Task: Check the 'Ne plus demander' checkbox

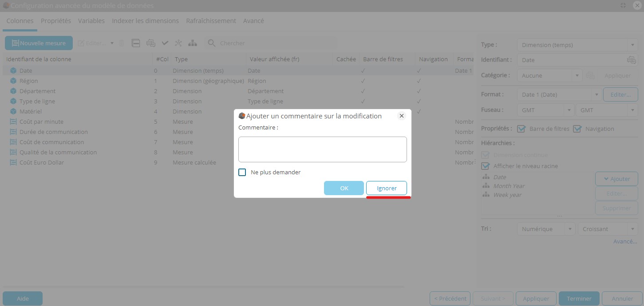Action: [x=242, y=172]
